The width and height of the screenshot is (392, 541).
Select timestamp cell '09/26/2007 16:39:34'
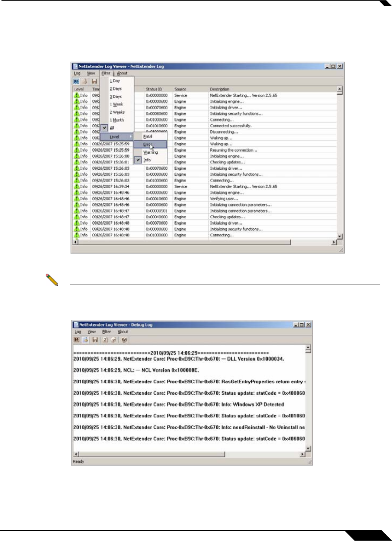click(111, 186)
